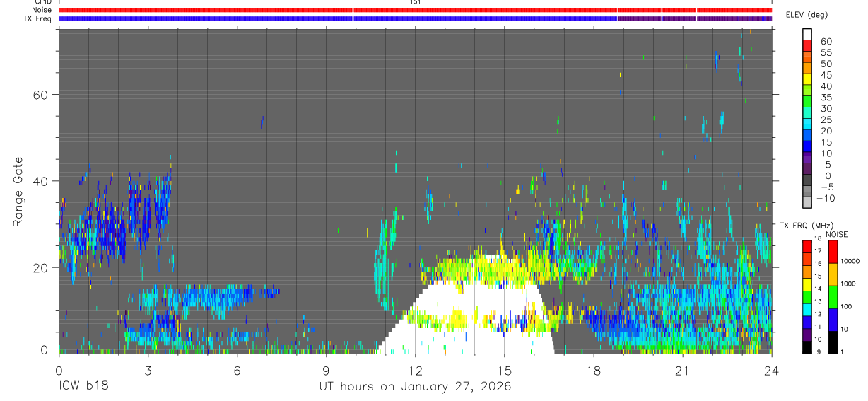Click the red segment of the ELEV color bar
The width and height of the screenshot is (868, 401).
point(807,44)
